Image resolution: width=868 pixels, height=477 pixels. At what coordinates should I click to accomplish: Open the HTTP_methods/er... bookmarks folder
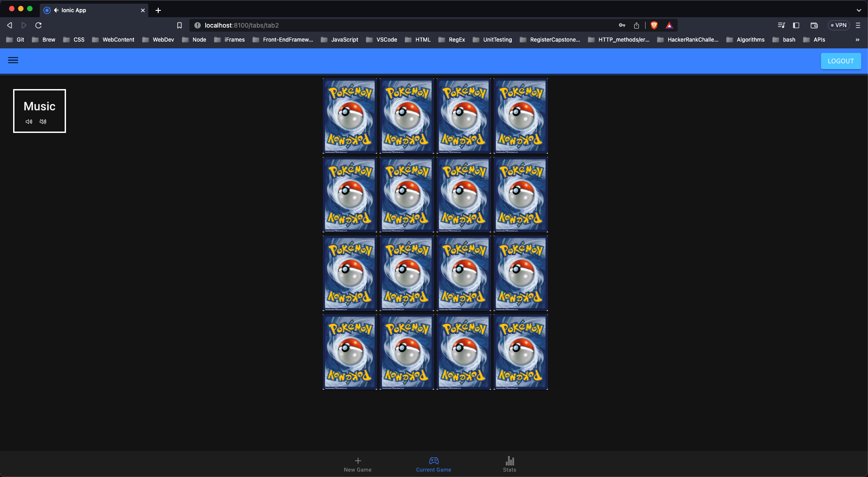click(x=618, y=40)
